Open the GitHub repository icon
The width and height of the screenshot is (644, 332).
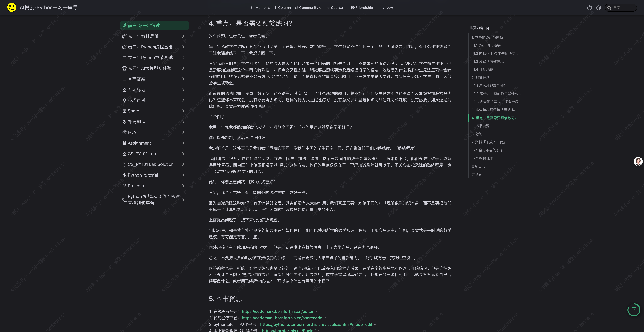tap(590, 8)
